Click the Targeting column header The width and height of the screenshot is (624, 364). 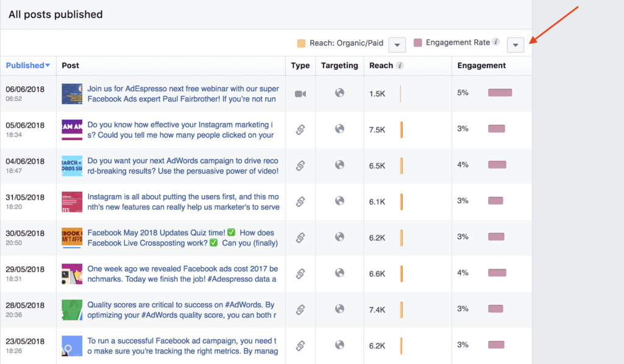(339, 66)
